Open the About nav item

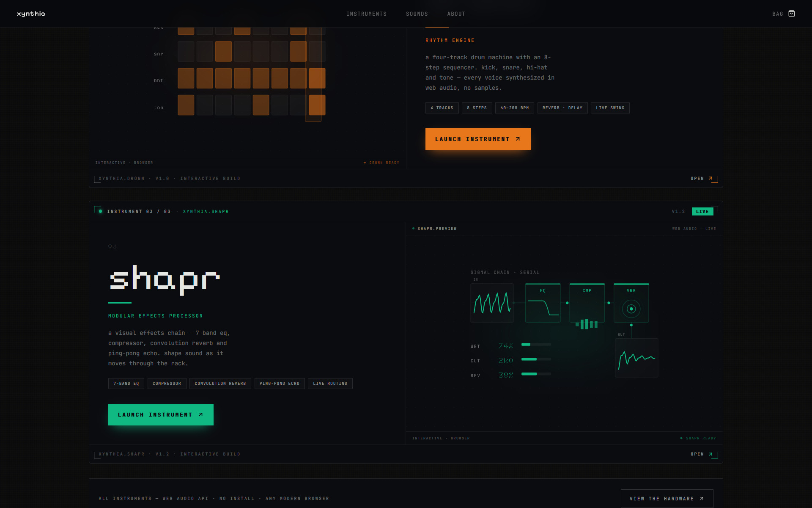tap(456, 14)
